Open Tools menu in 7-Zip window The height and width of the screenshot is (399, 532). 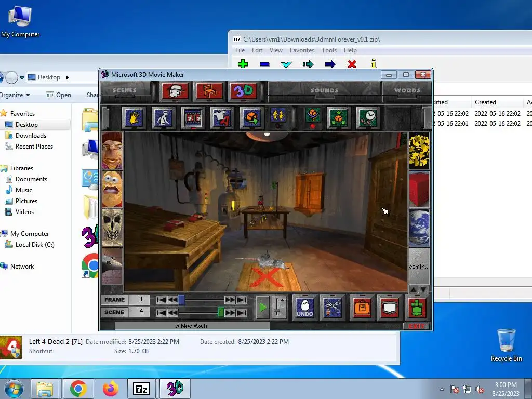point(329,50)
